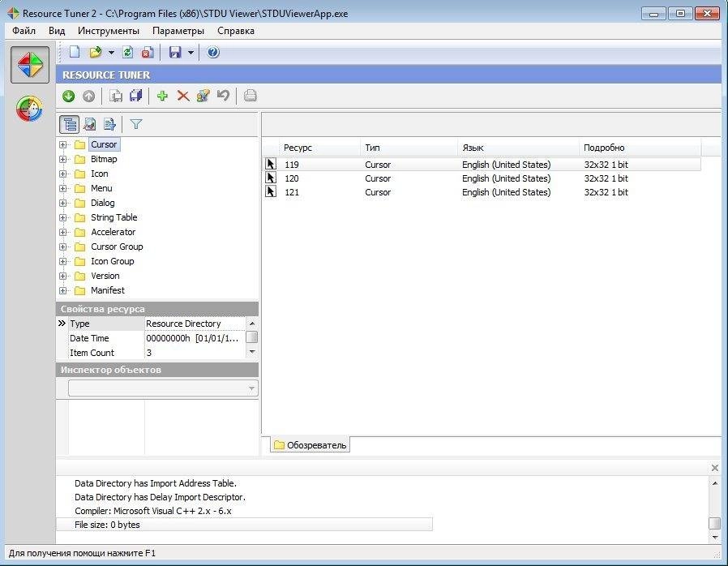Select the Compiler Microsoft Visual C++ log line
The height and width of the screenshot is (566, 728).
[x=152, y=511]
